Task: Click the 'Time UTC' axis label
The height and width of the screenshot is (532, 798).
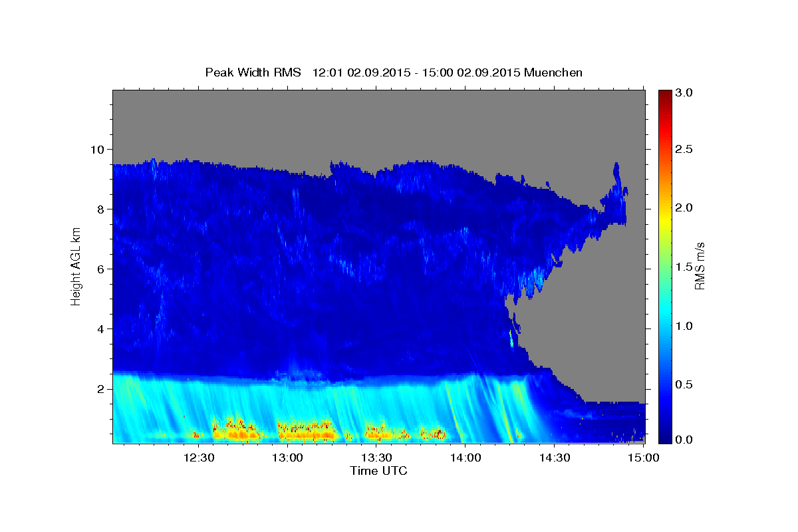Action: point(378,471)
